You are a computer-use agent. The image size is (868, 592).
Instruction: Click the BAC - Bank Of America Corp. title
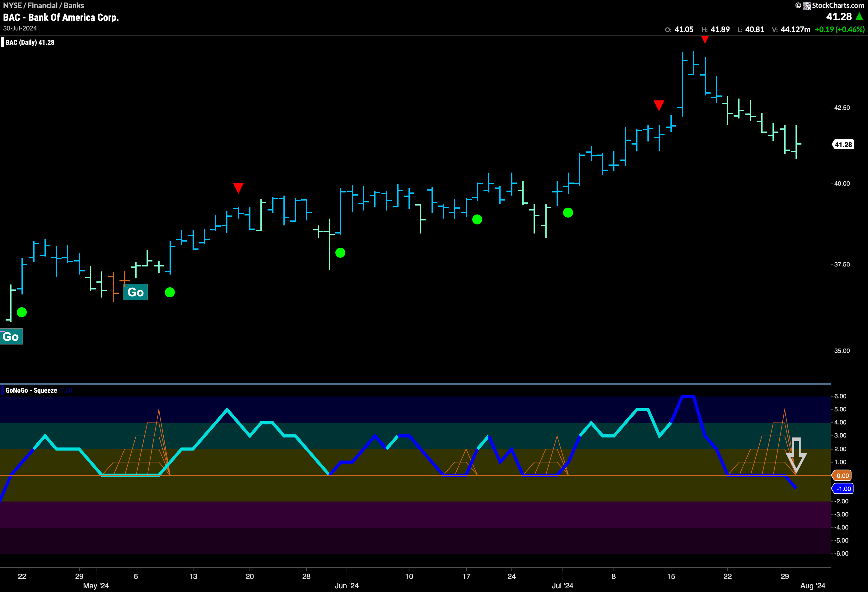click(x=61, y=17)
